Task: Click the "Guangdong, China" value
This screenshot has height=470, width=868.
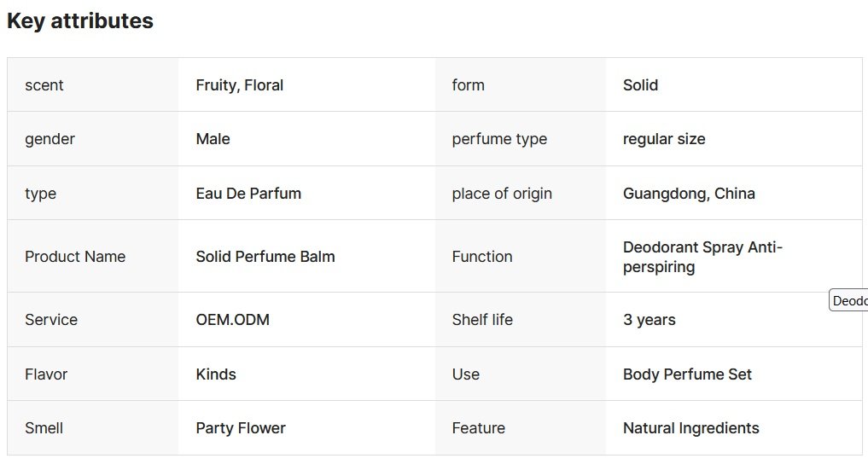Action: (x=689, y=194)
